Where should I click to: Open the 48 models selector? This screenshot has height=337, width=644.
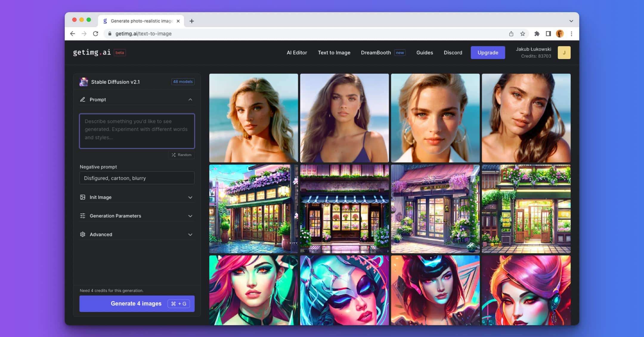pos(183,82)
